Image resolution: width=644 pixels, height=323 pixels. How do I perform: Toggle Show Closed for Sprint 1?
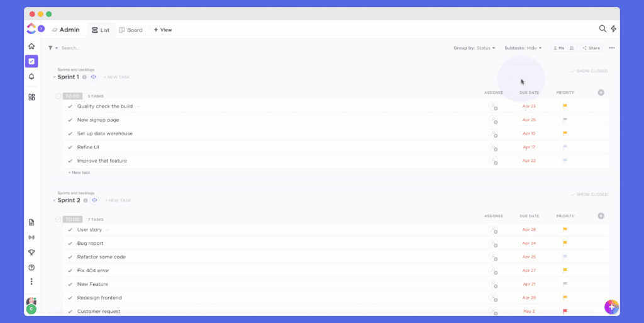pos(589,71)
